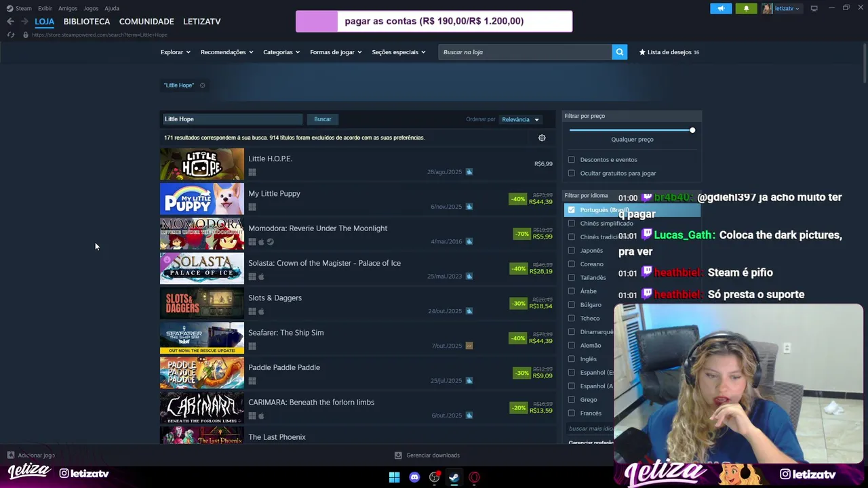The height and width of the screenshot is (488, 868).
Task: Switch to the BIBLIOTECA tab
Action: pos(87,22)
